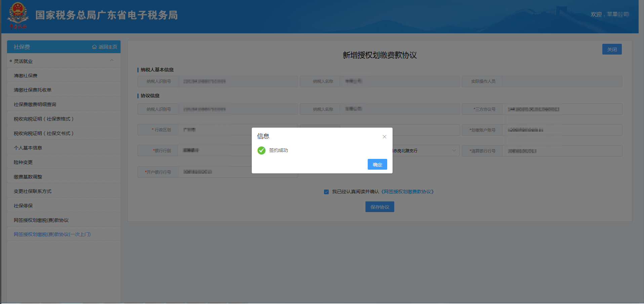Open 社保费缴费明细查询
This screenshot has width=644, height=304.
coord(34,104)
